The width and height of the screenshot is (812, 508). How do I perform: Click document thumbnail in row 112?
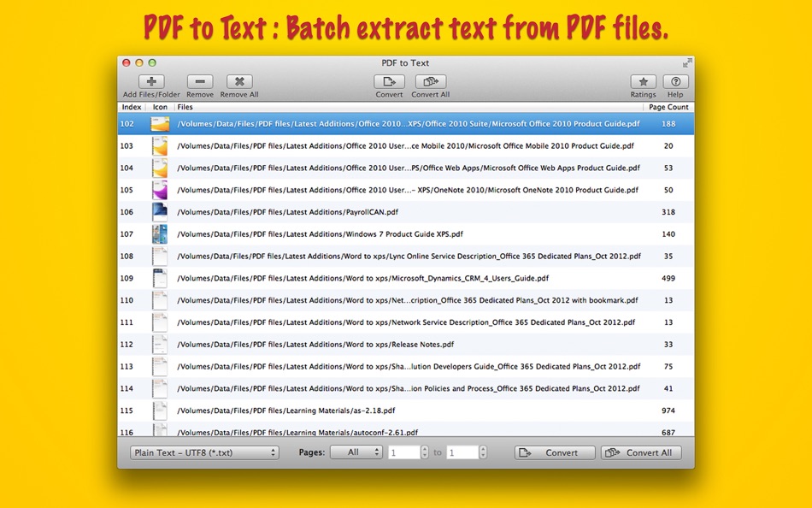pyautogui.click(x=160, y=344)
